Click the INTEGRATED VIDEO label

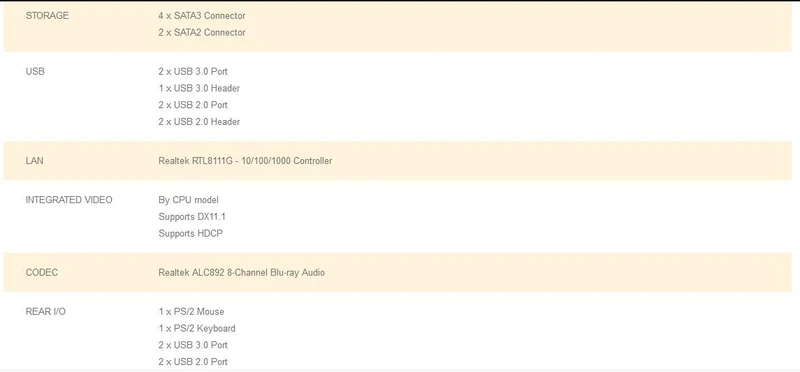point(69,200)
